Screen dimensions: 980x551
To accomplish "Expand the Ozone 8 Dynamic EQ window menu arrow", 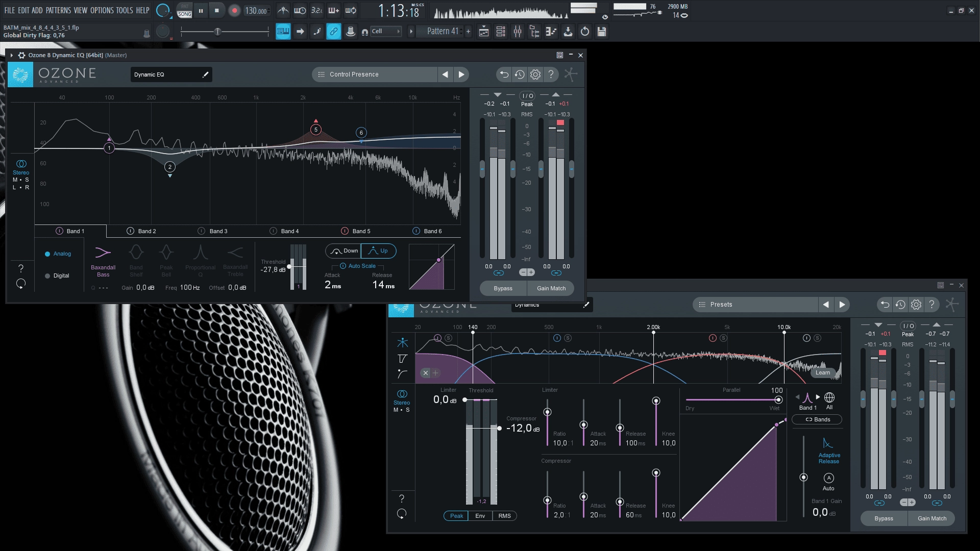I will tap(12, 55).
